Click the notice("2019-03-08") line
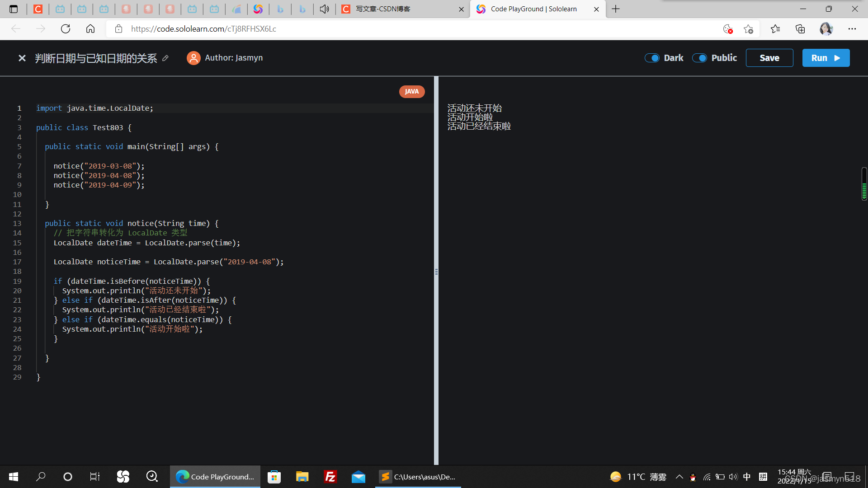The width and height of the screenshot is (868, 488). point(99,166)
